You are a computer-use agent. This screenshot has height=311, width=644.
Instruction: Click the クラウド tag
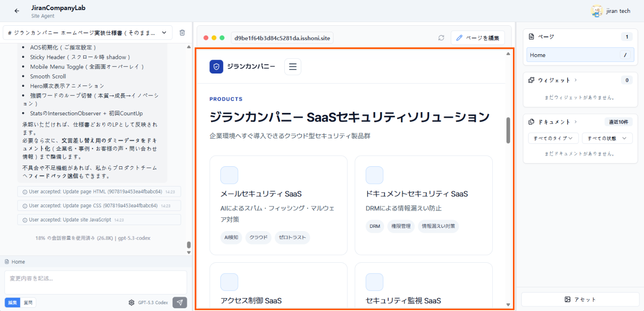(259, 237)
